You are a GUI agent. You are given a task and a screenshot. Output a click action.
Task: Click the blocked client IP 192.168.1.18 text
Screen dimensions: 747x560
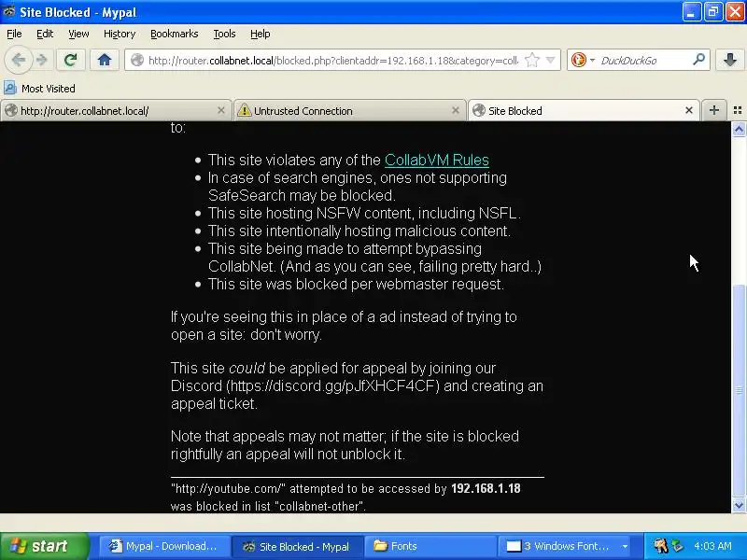pyautogui.click(x=486, y=488)
